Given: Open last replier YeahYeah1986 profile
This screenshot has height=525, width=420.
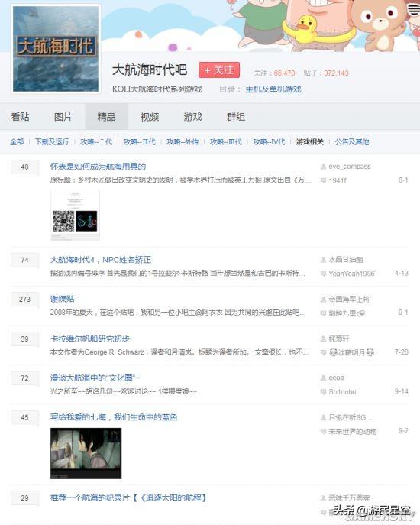Looking at the screenshot, I should point(351,274).
